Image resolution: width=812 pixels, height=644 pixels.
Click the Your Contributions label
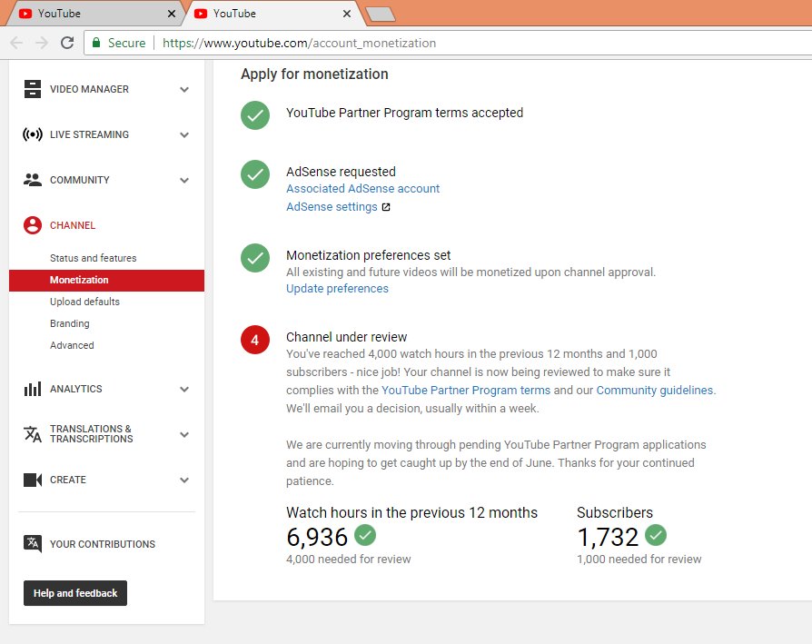point(102,544)
